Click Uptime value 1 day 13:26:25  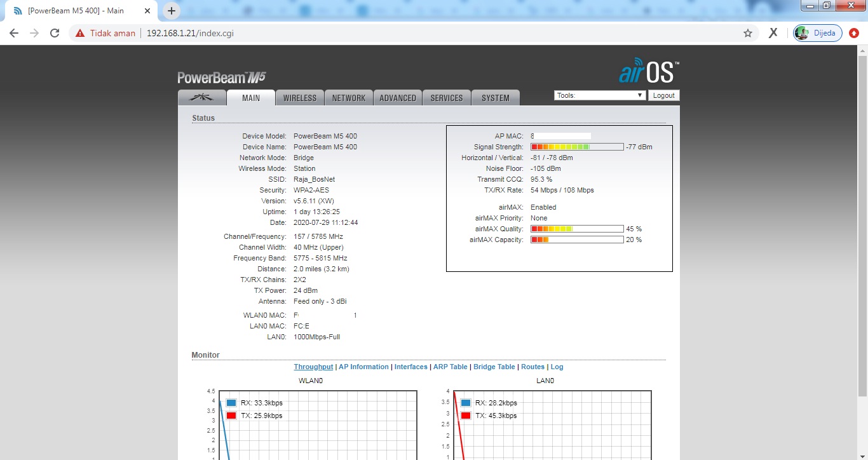tap(316, 212)
